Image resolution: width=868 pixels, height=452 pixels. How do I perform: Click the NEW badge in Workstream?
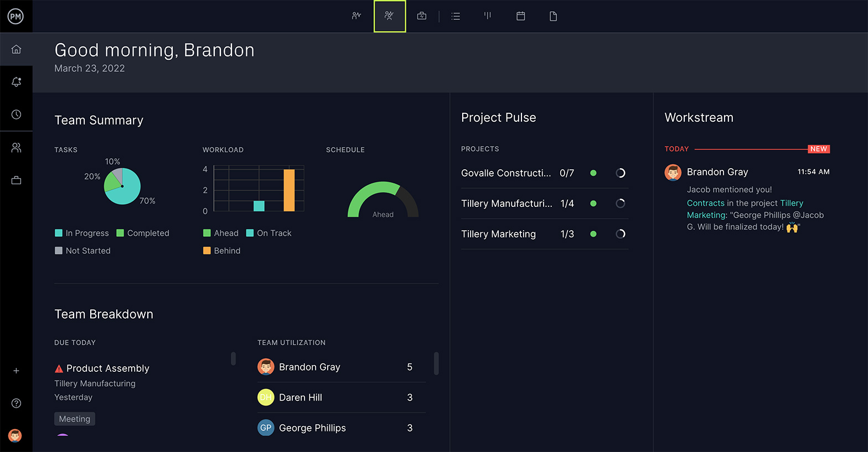click(819, 149)
